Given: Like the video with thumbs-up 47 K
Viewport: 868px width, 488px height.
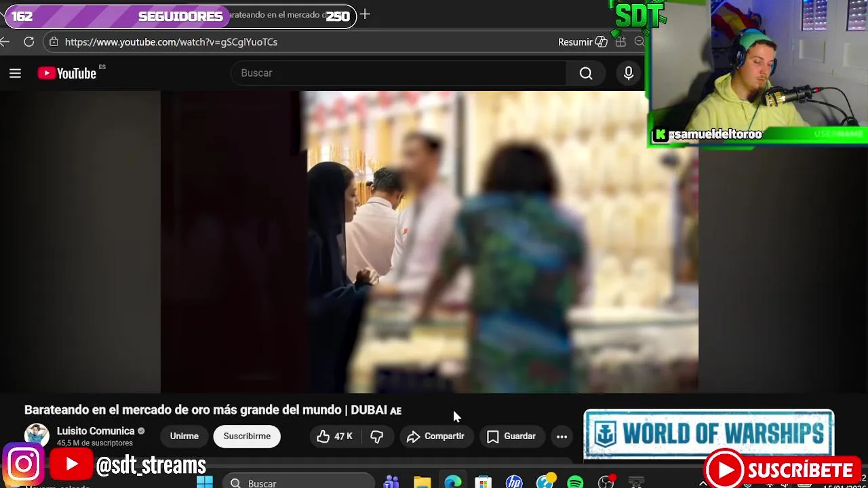Looking at the screenshot, I should click(x=335, y=436).
